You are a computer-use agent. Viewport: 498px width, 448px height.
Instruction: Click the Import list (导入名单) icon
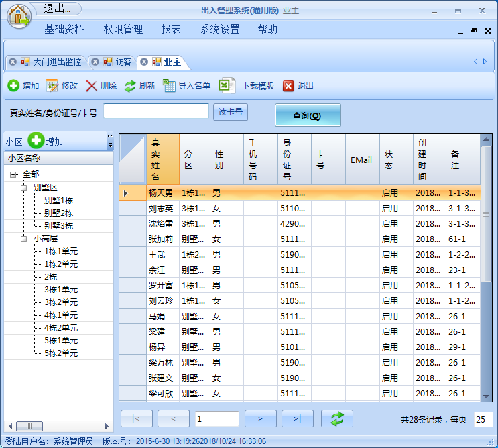pos(169,86)
